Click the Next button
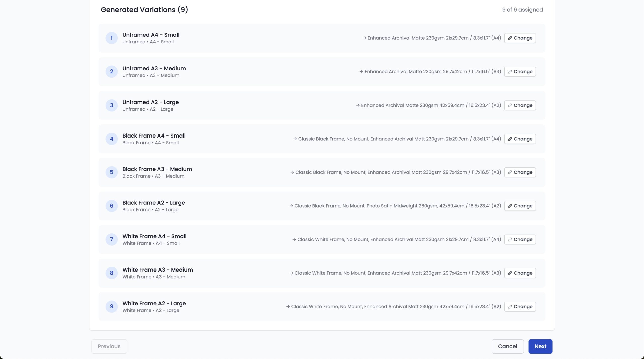 540,346
